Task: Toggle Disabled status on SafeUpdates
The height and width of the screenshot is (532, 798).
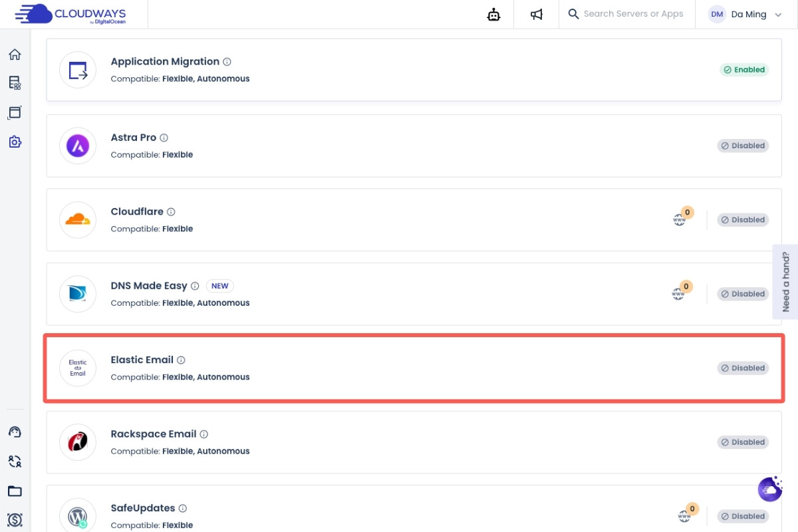Action: tap(743, 516)
